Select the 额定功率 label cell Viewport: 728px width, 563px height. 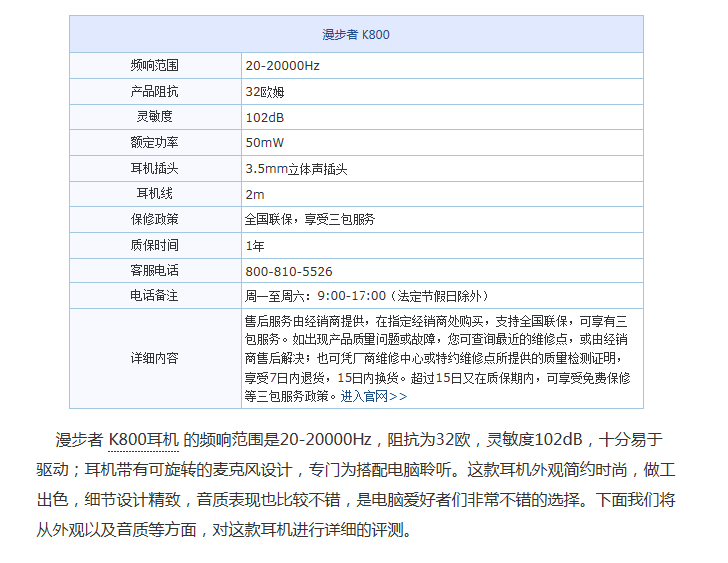click(x=154, y=143)
